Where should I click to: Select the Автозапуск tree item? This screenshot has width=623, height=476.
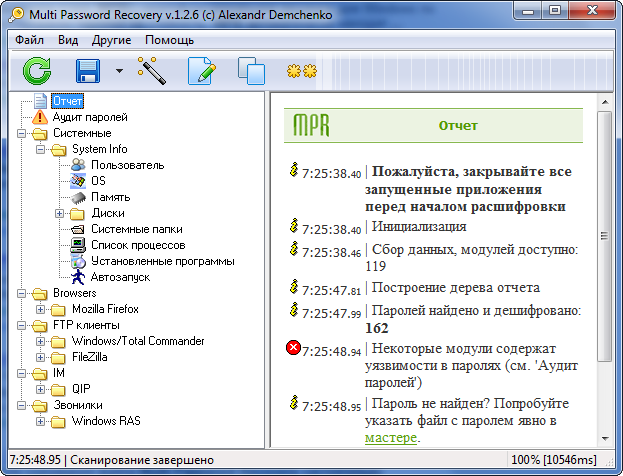120,277
